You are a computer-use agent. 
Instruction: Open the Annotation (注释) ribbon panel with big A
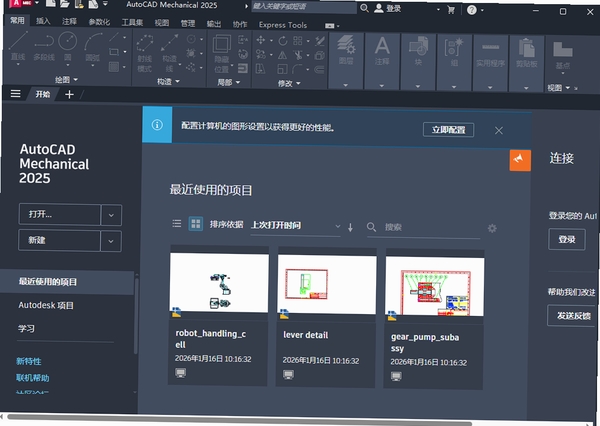click(382, 61)
